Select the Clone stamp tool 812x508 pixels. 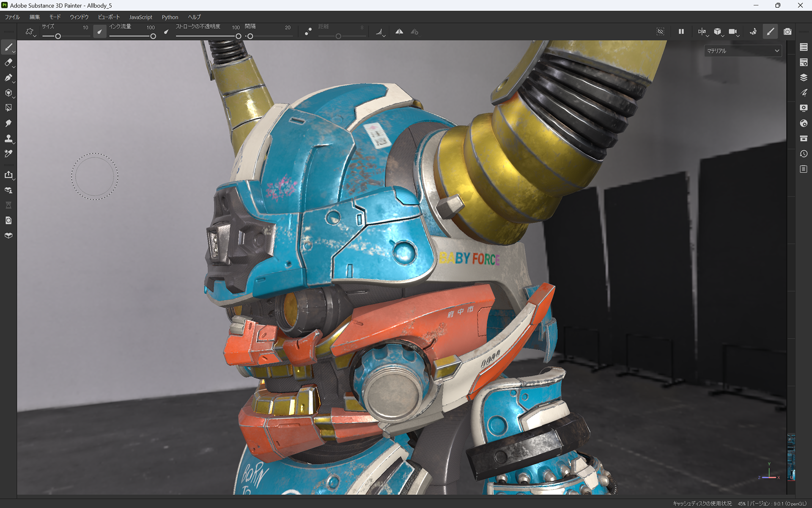coord(8,138)
